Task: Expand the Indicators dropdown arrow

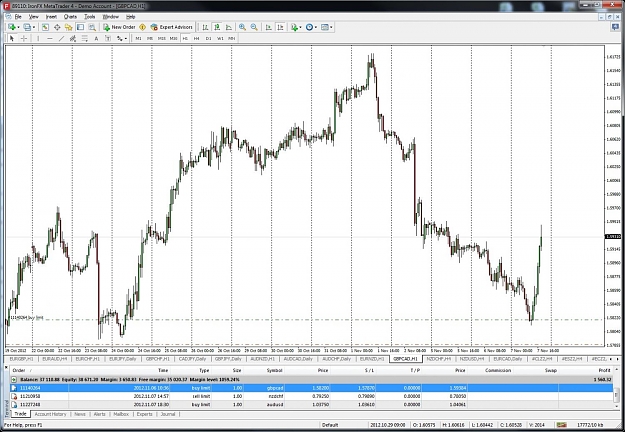Action: pos(300,27)
